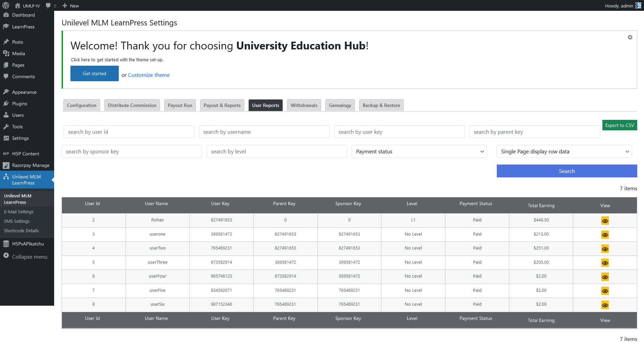
Task: Open the Customize theme link
Action: [149, 75]
